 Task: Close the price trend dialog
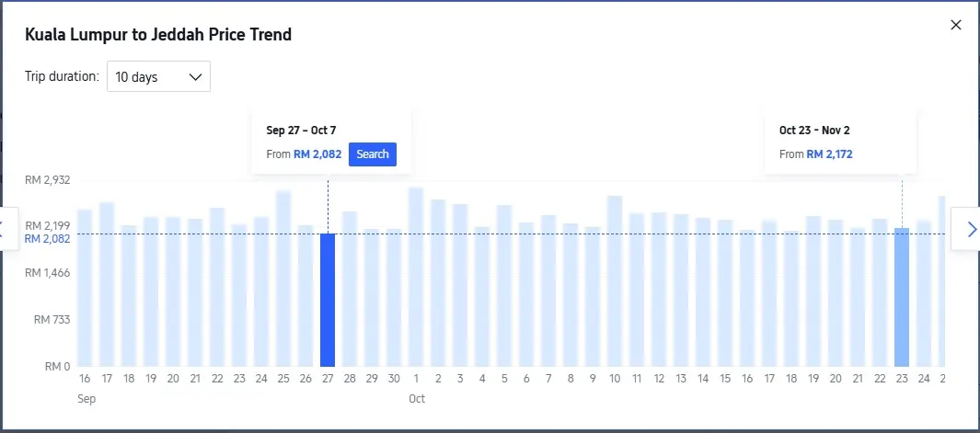[x=955, y=25]
